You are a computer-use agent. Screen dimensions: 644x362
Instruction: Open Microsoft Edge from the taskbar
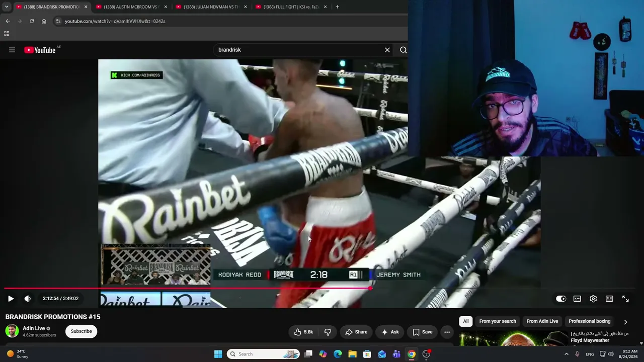click(338, 354)
